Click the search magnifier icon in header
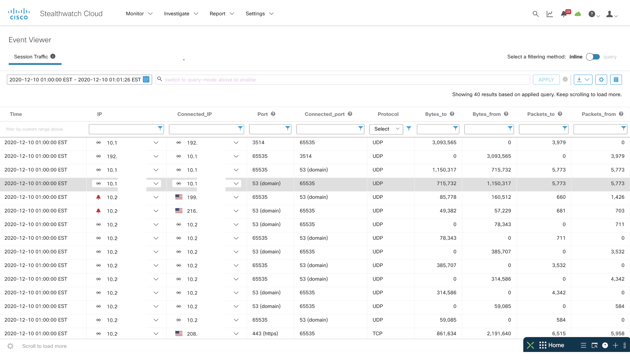Screen dimensions: 630x364 click(x=535, y=14)
